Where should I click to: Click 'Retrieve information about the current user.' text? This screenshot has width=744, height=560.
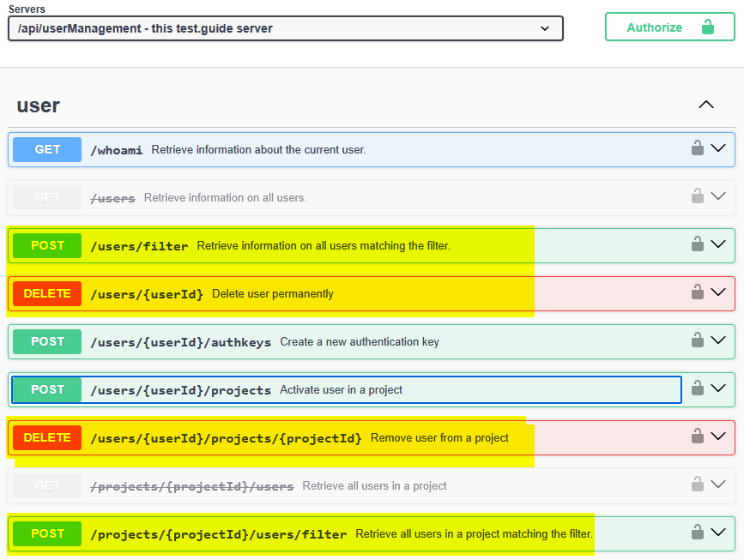point(258,150)
